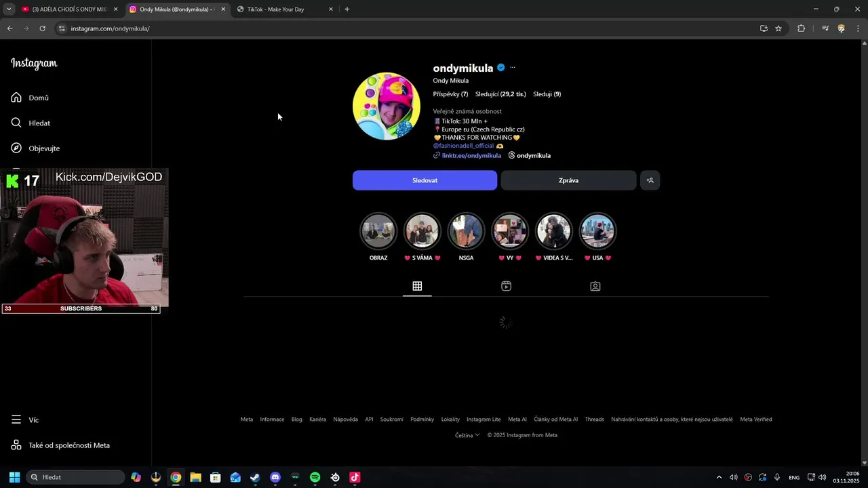Open the pink TikTok taskbar app
This screenshot has height=488, width=868.
pos(355,477)
